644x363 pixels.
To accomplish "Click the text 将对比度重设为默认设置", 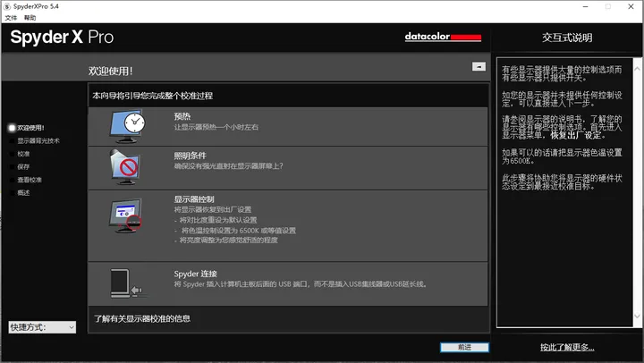I will (x=218, y=220).
